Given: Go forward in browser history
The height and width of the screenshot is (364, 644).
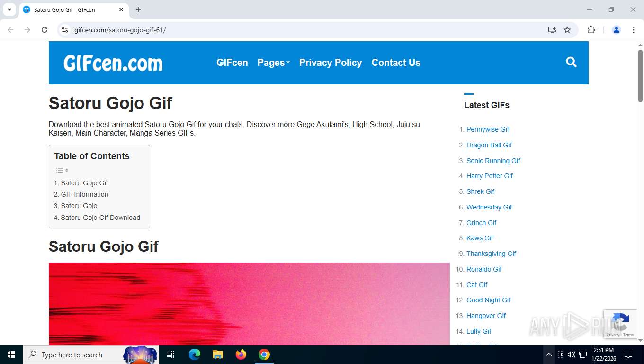Looking at the screenshot, I should point(27,30).
